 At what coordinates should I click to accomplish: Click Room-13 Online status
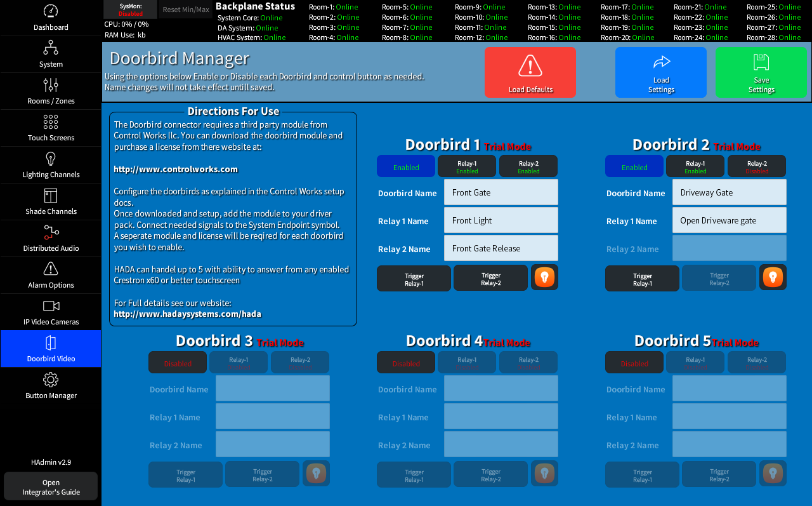[554, 7]
